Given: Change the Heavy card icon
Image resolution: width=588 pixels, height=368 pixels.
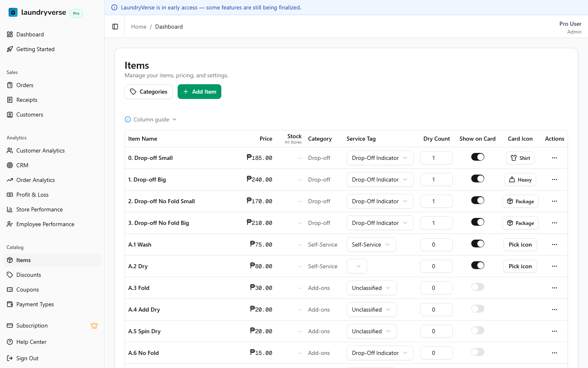Looking at the screenshot, I should [x=520, y=180].
